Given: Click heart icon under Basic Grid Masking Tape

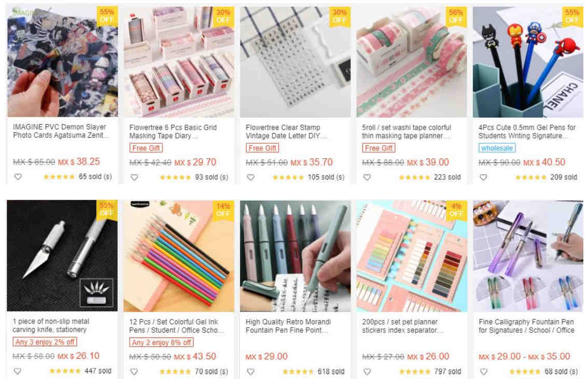Looking at the screenshot, I should (134, 177).
